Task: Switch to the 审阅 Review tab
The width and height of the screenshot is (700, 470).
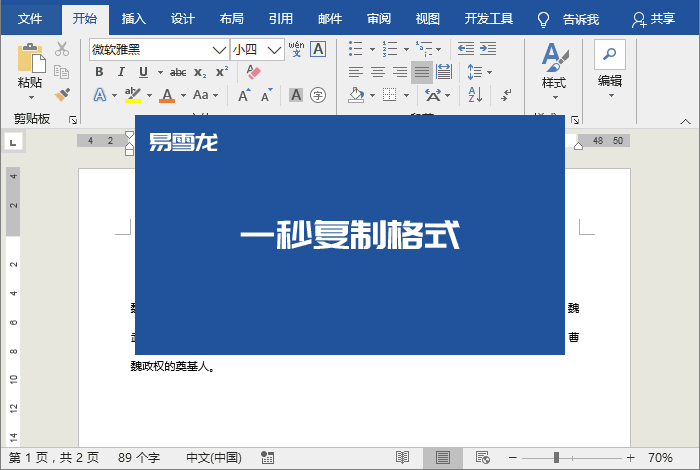Action: (x=379, y=19)
